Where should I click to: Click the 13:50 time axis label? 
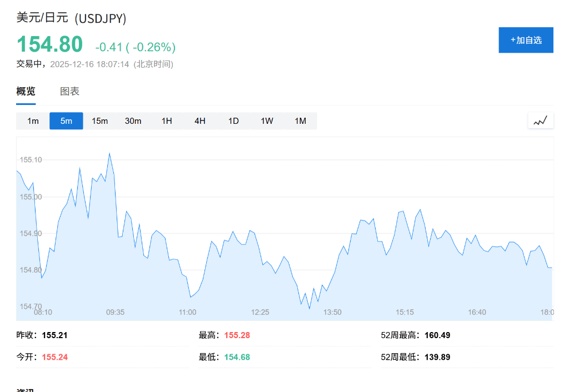point(332,313)
